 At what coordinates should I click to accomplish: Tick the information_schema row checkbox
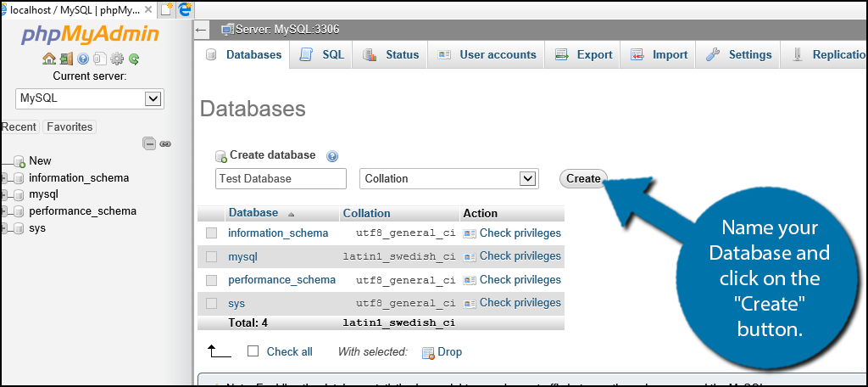(211, 233)
